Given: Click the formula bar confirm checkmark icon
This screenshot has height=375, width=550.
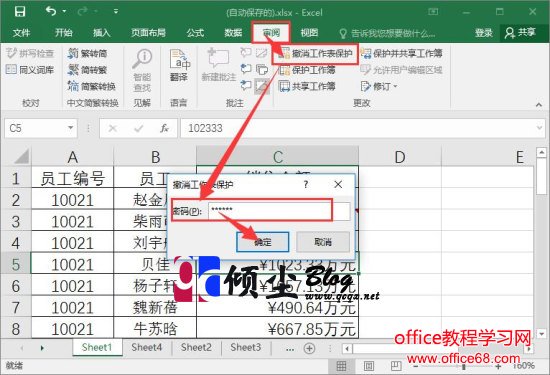Looking at the screenshot, I should 139,128.
